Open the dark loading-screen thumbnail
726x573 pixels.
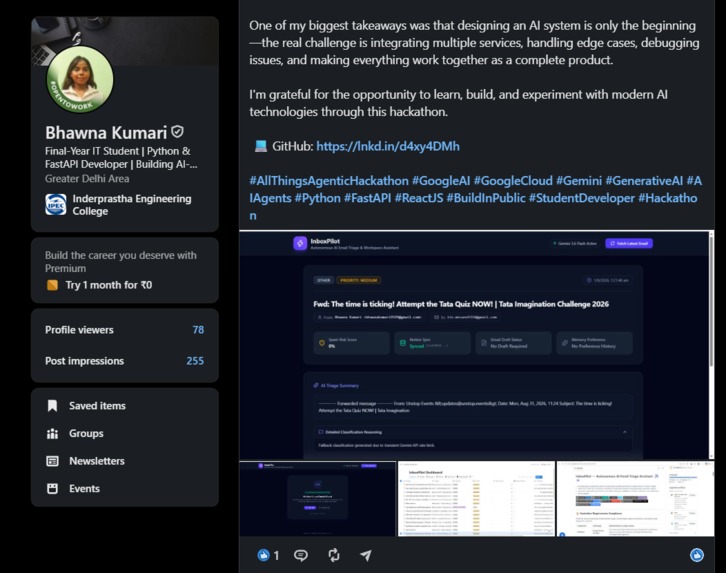[318, 498]
